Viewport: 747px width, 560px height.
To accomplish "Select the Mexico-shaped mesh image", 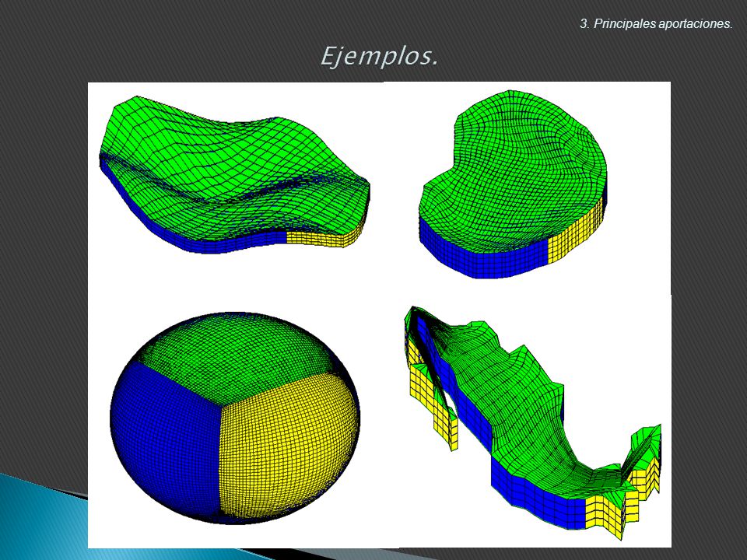I will [x=532, y=423].
